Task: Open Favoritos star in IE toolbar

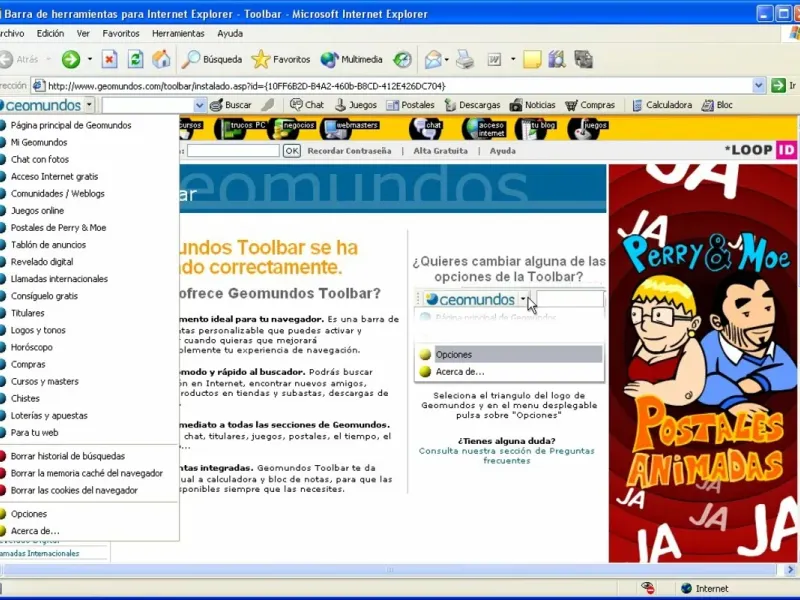Action: (281, 60)
